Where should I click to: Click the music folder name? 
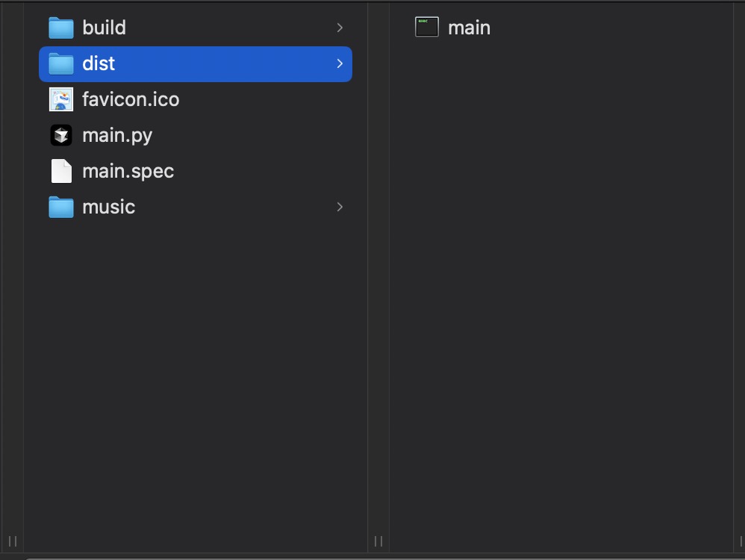[x=108, y=208]
